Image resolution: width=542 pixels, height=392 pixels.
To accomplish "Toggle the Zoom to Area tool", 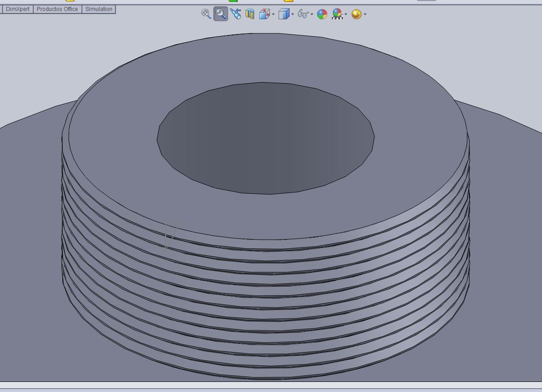I will pyautogui.click(x=221, y=14).
